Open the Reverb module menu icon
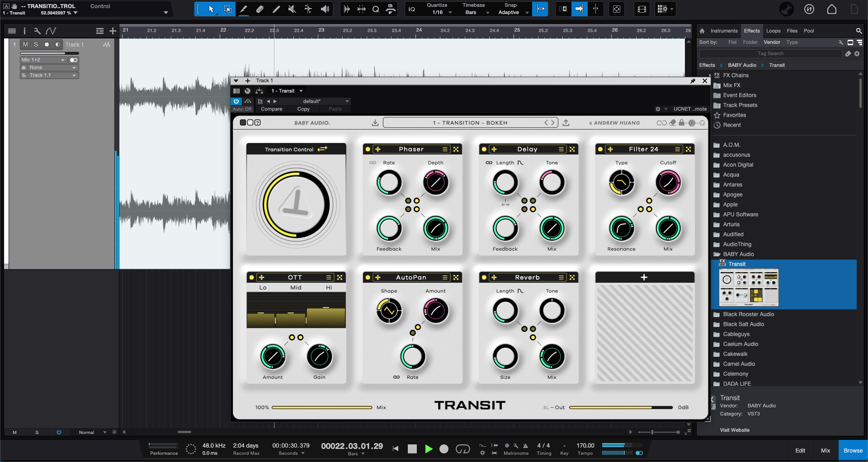The height and width of the screenshot is (462, 868). coord(561,277)
